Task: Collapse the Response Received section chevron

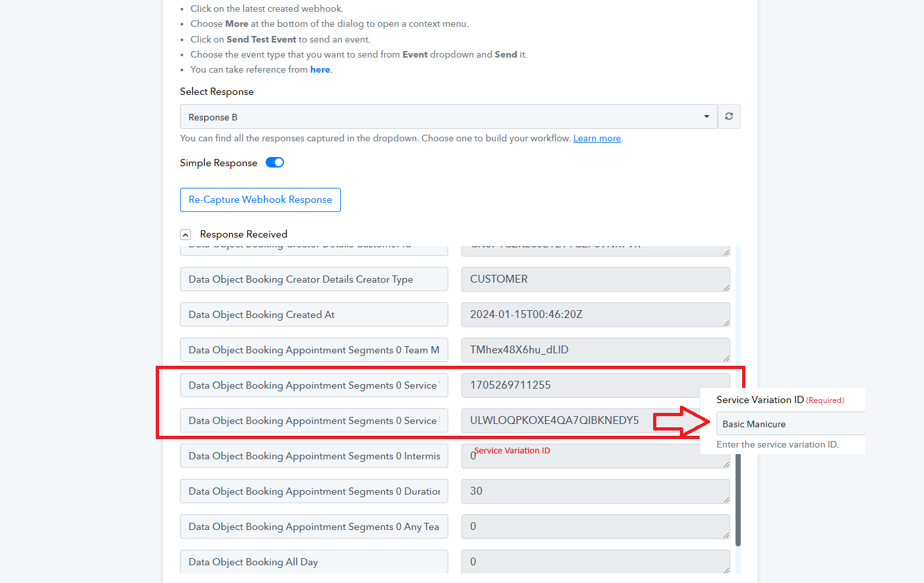Action: click(x=185, y=234)
